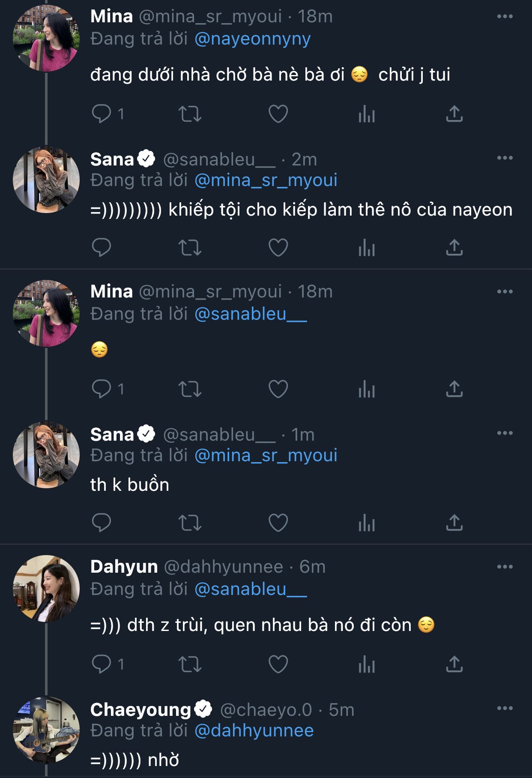View analytics for Sana's 'th k buồn' tweet
This screenshot has height=778, width=532.
coord(367,523)
